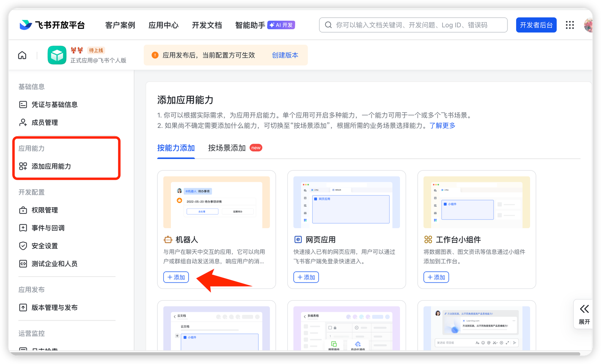Open 开发文档 in top navigation
The width and height of the screenshot is (601, 364).
[x=207, y=25]
